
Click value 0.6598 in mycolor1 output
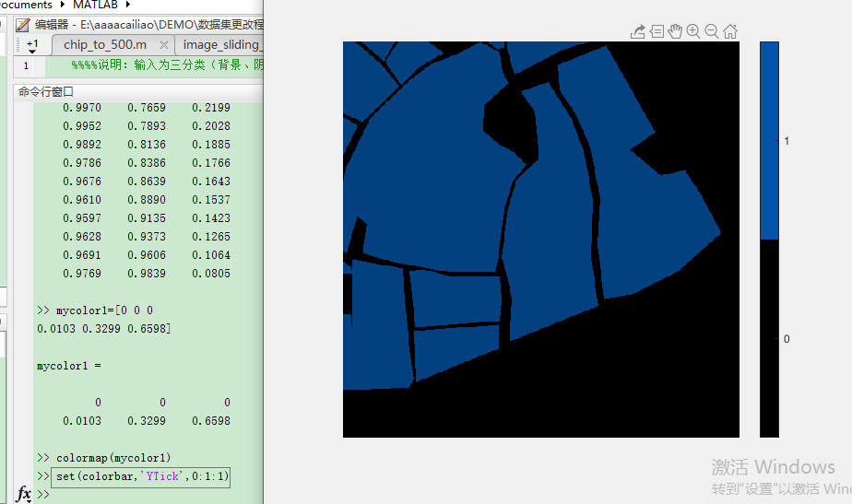pyautogui.click(x=211, y=421)
